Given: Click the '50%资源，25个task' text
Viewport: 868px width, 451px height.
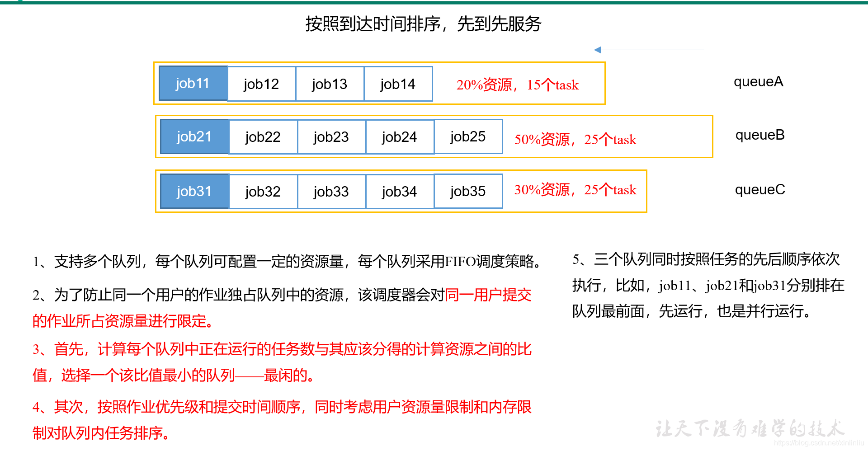Looking at the screenshot, I should click(x=576, y=140).
